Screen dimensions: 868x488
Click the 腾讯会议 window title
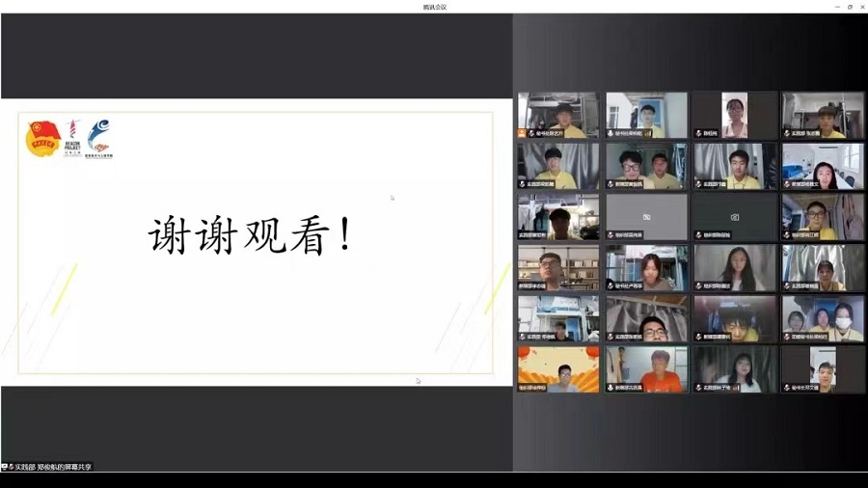click(x=434, y=7)
